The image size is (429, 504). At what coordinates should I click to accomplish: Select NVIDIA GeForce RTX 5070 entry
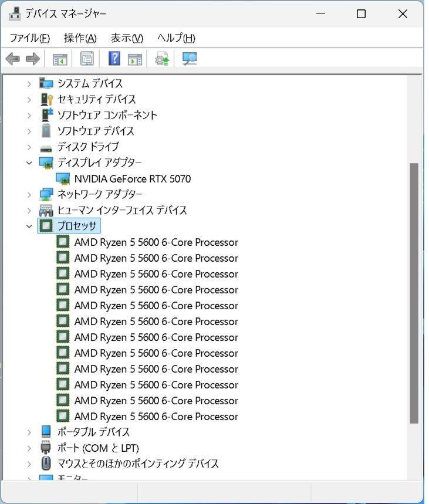(133, 179)
